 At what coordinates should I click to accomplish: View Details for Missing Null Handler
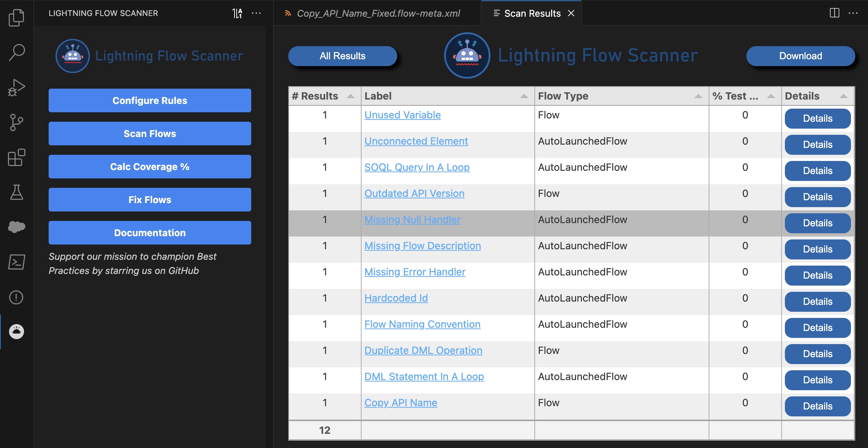[818, 223]
